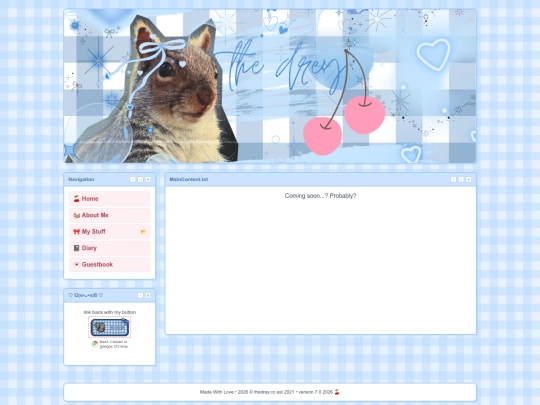
Task: Click the 'link back with my button' text
Action: (110, 312)
